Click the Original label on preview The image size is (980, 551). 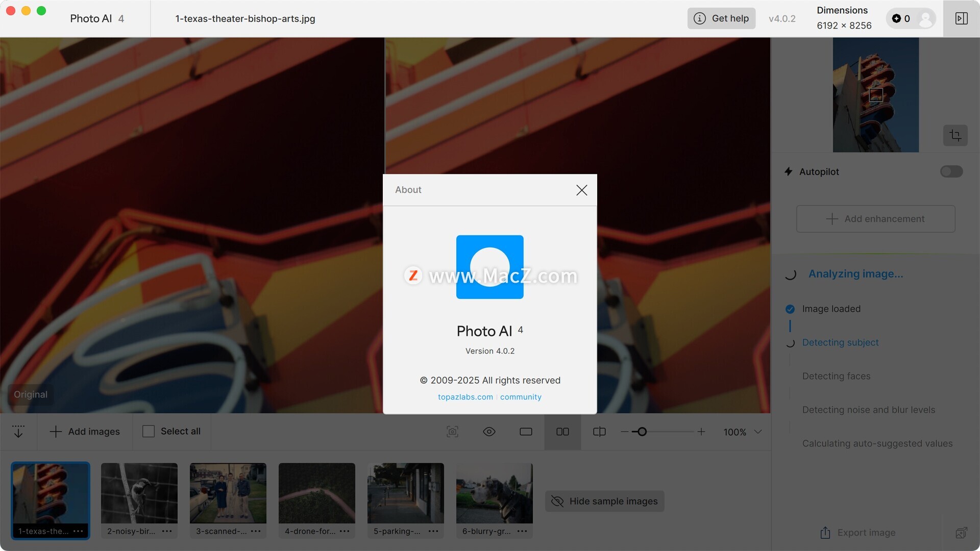pyautogui.click(x=31, y=394)
